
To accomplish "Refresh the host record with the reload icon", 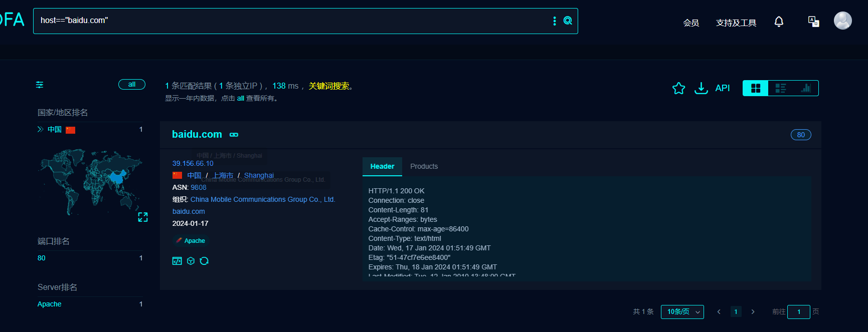I will tap(204, 261).
